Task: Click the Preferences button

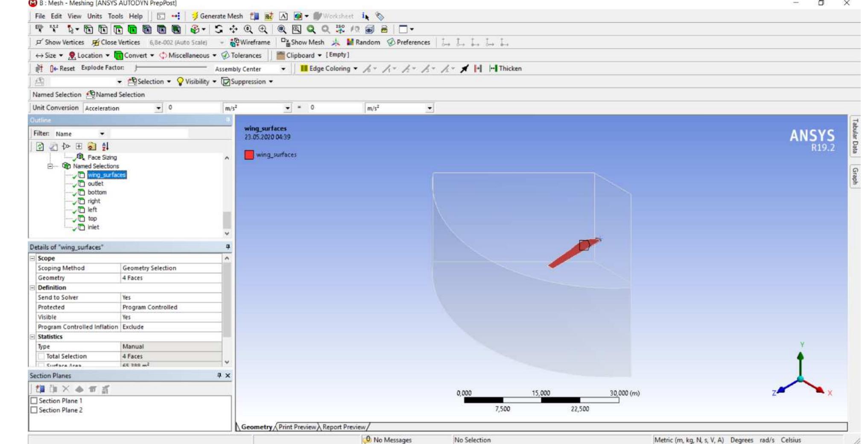Action: click(409, 42)
